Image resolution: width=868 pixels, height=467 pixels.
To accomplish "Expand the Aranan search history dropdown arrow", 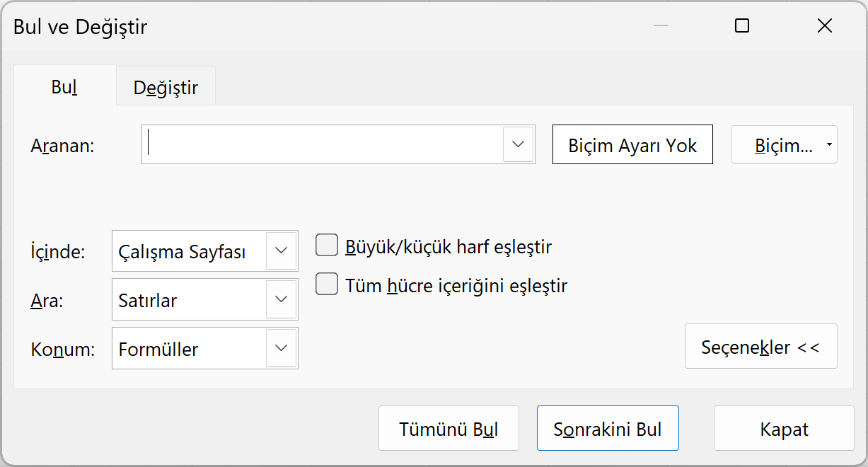I will [518, 144].
